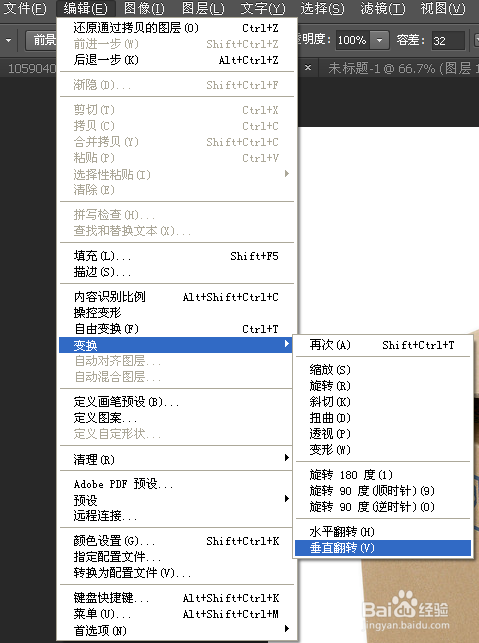Choose 内容识别比例 menu entry
This screenshot has height=643, width=479.
click(x=176, y=297)
